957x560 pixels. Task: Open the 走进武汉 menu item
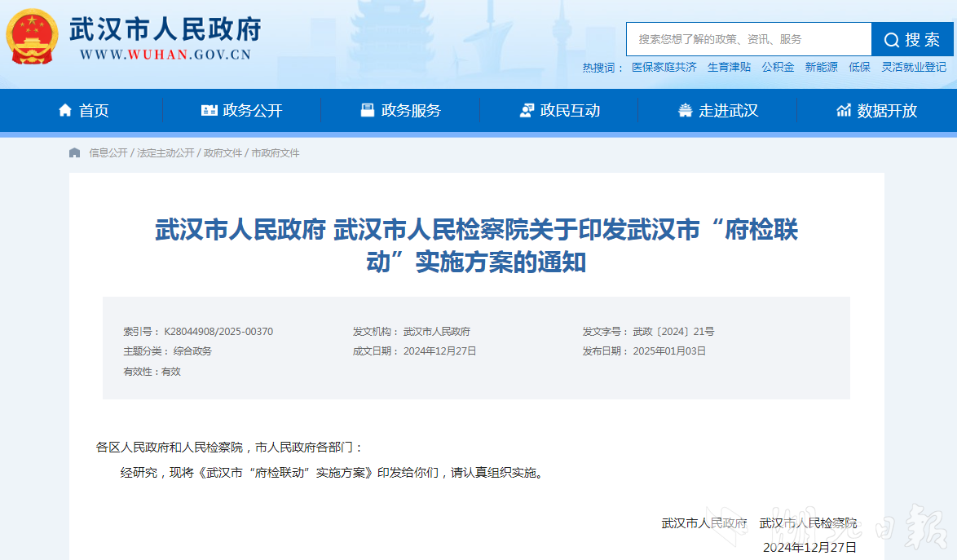click(728, 111)
